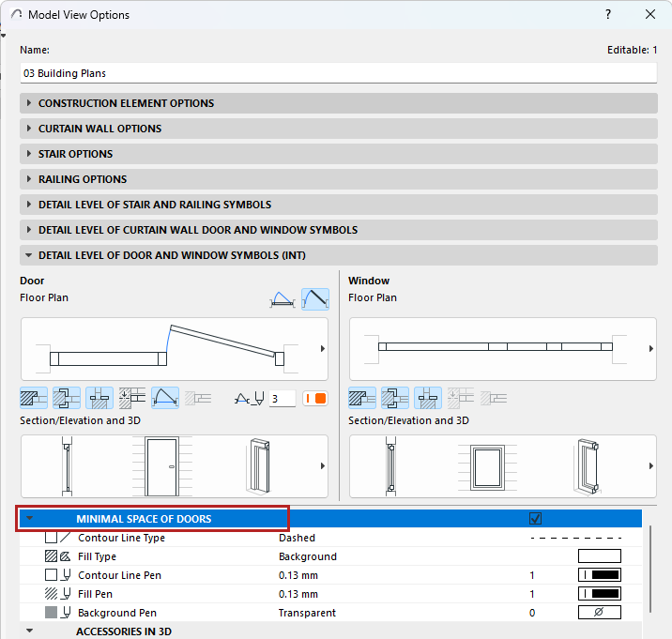Select the Background fill type value
This screenshot has width=672, height=639.
(x=308, y=556)
